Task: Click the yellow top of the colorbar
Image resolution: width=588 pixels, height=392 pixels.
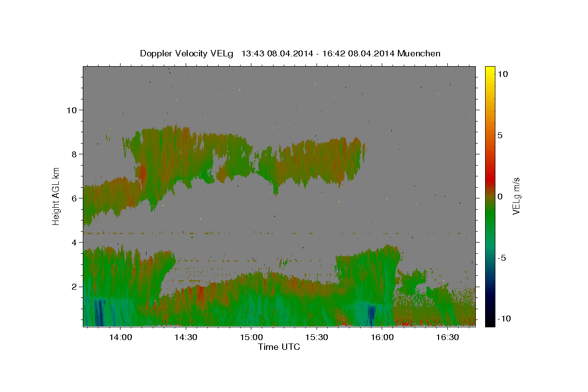Action: [490, 70]
